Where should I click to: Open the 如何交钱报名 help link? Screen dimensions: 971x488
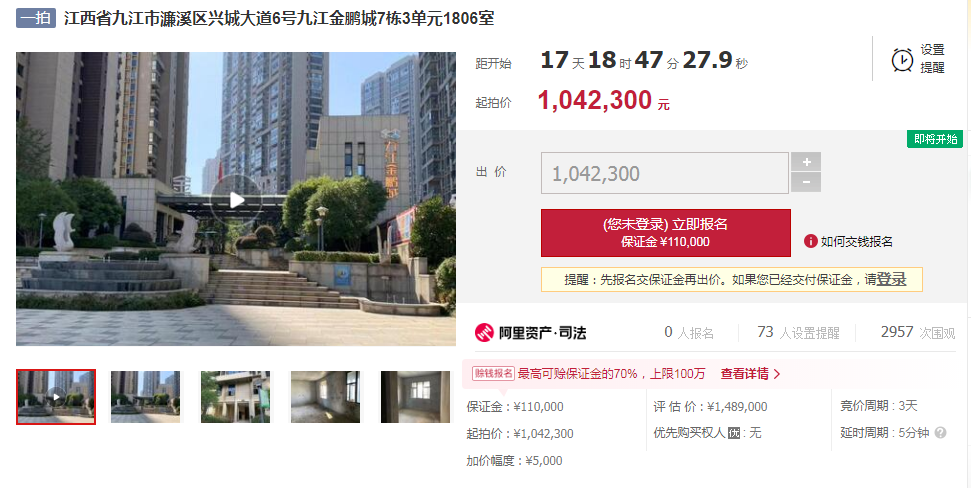click(x=856, y=242)
